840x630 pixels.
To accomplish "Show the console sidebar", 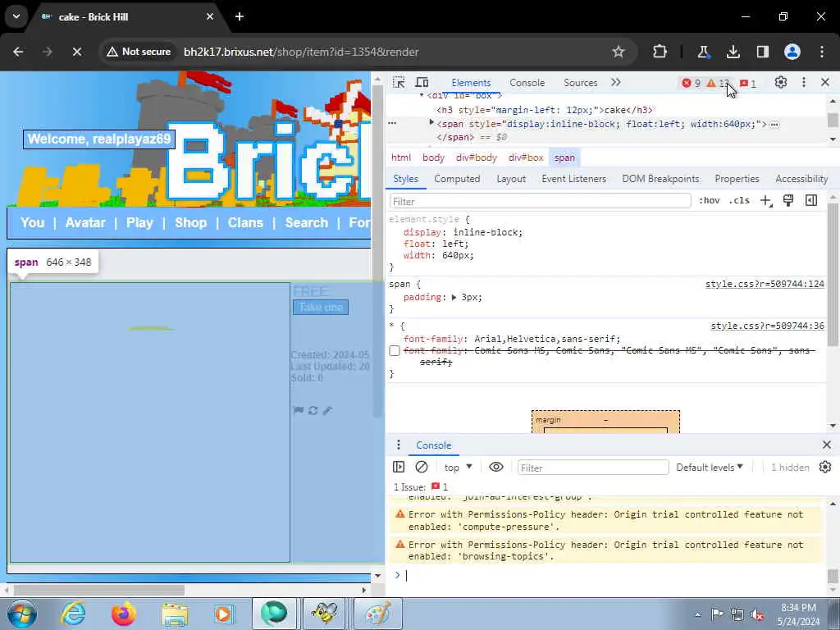I will (399, 467).
